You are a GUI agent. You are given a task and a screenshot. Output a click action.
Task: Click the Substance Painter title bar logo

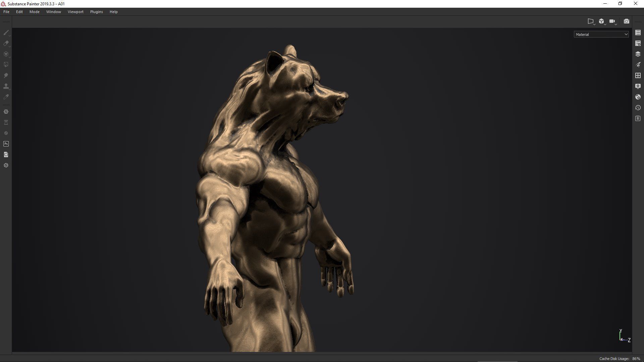point(3,4)
